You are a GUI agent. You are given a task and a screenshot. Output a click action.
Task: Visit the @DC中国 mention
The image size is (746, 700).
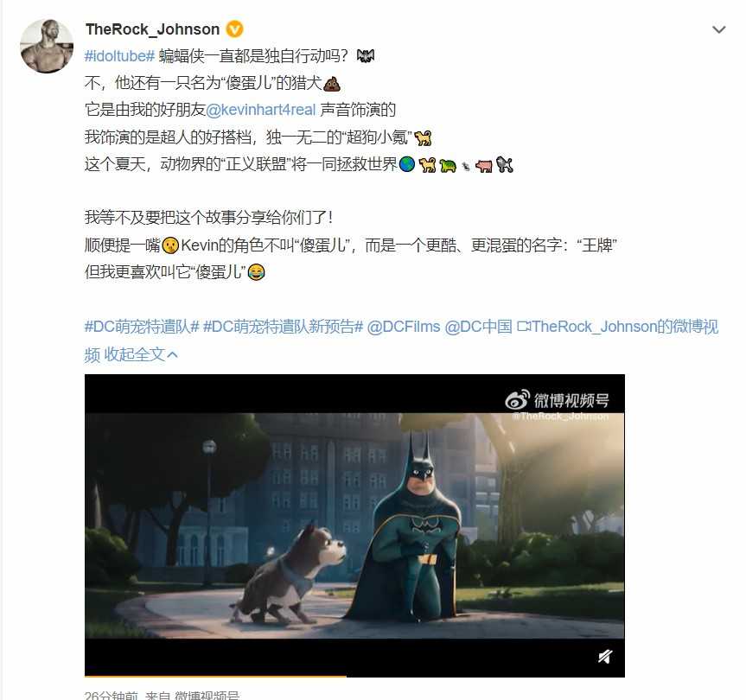(478, 327)
